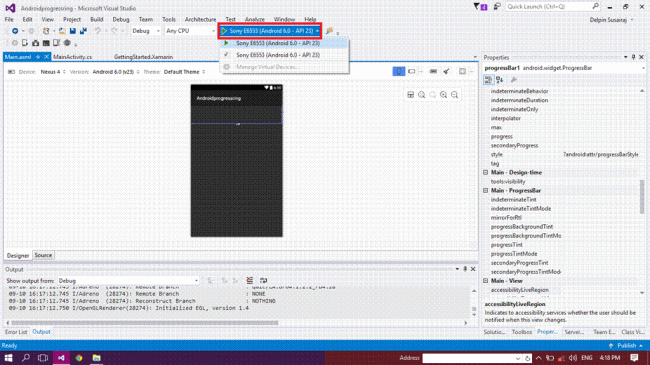Viewport: 650px width, 365px height.
Task: Open the Show output from dropdown
Action: (128, 281)
